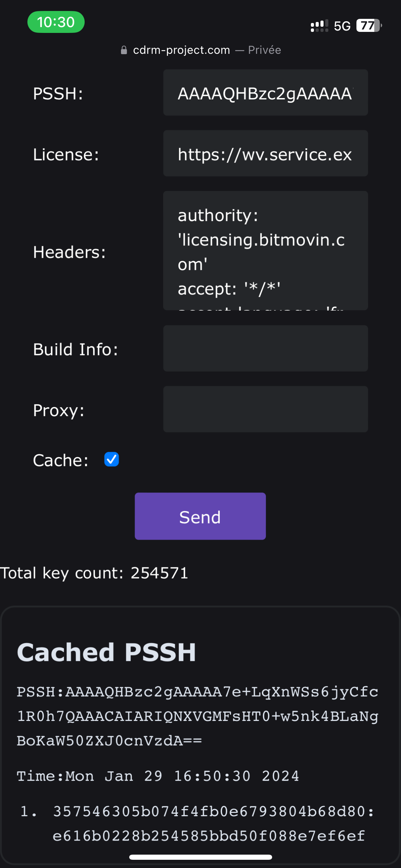Viewport: 401px width, 868px height.
Task: Tap the battery level icon
Action: tap(369, 25)
